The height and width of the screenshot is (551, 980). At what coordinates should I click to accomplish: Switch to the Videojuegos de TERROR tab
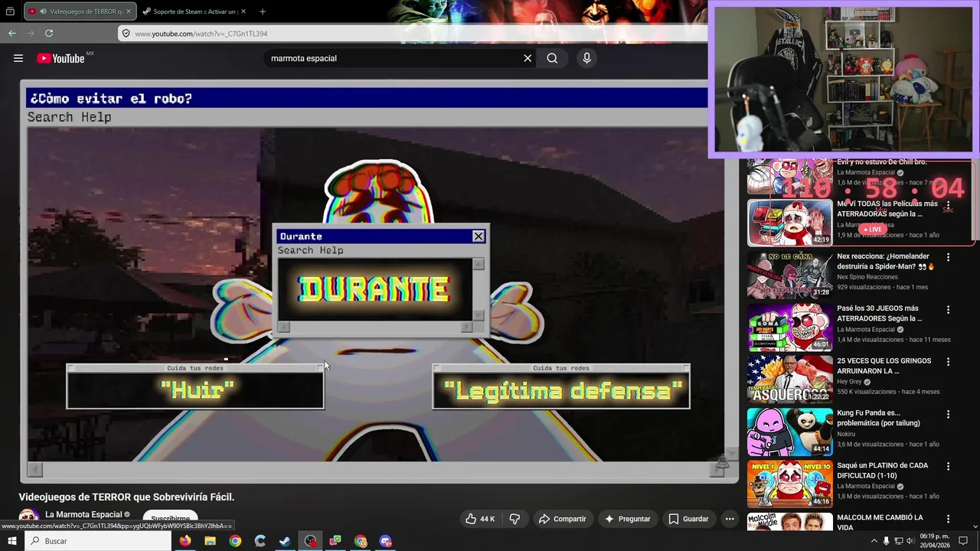[80, 11]
